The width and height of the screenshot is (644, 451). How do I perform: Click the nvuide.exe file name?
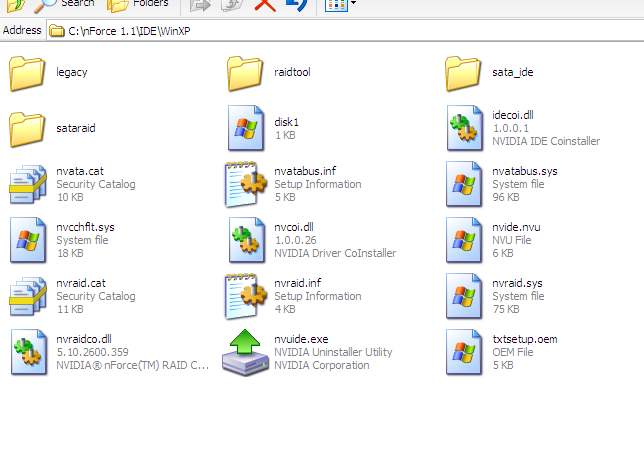tap(301, 339)
